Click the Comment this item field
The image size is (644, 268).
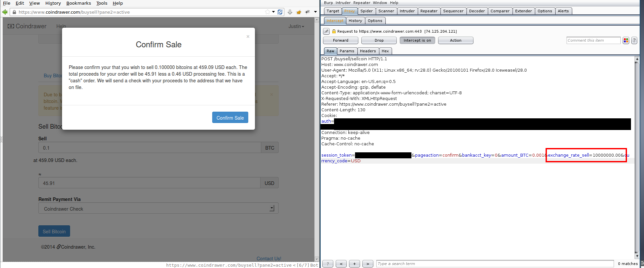(593, 40)
